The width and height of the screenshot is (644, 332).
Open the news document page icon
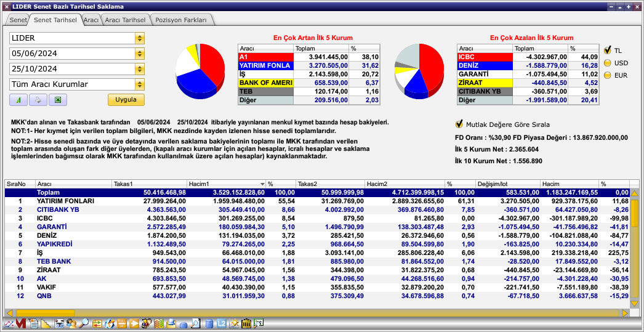[34, 323]
